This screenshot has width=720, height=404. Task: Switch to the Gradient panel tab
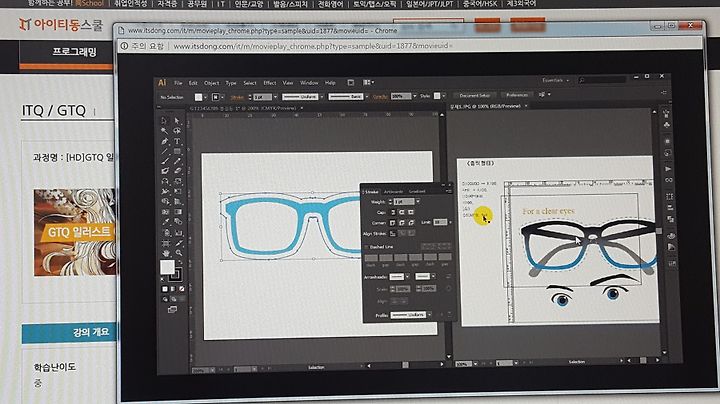(417, 191)
